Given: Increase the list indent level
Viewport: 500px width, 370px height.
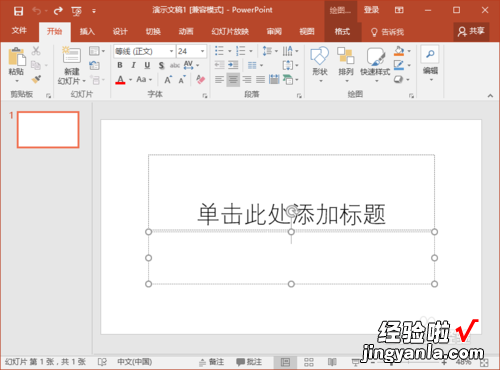Looking at the screenshot, I should tap(233, 65).
